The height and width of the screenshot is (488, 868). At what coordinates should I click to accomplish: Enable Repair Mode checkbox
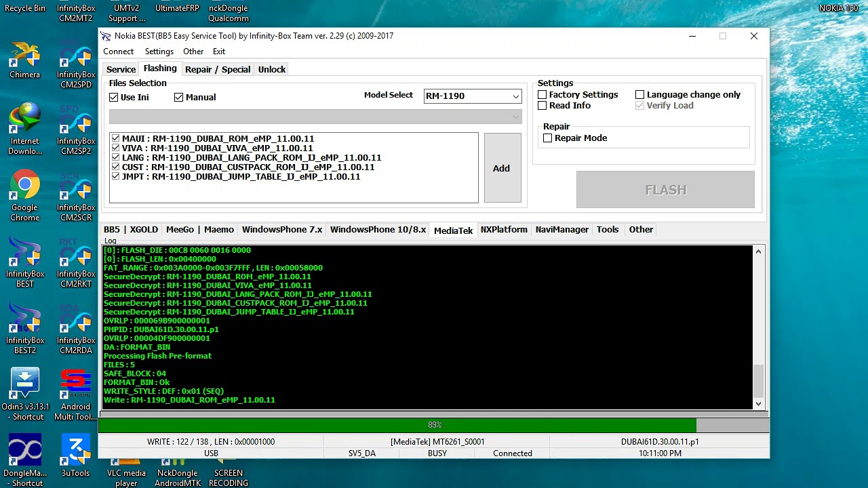point(548,138)
